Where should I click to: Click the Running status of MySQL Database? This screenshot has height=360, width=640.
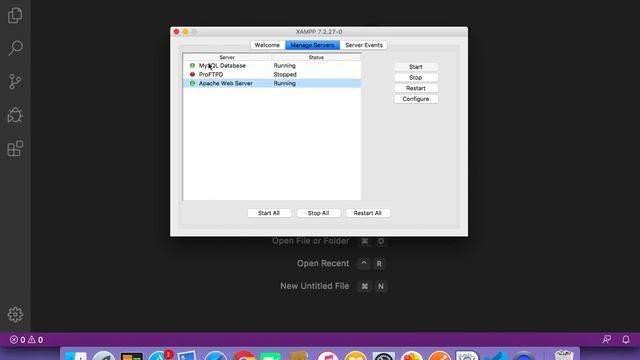[284, 65]
